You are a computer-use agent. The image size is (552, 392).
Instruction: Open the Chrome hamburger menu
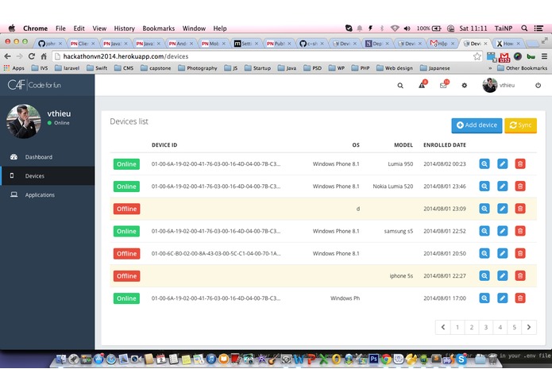544,56
